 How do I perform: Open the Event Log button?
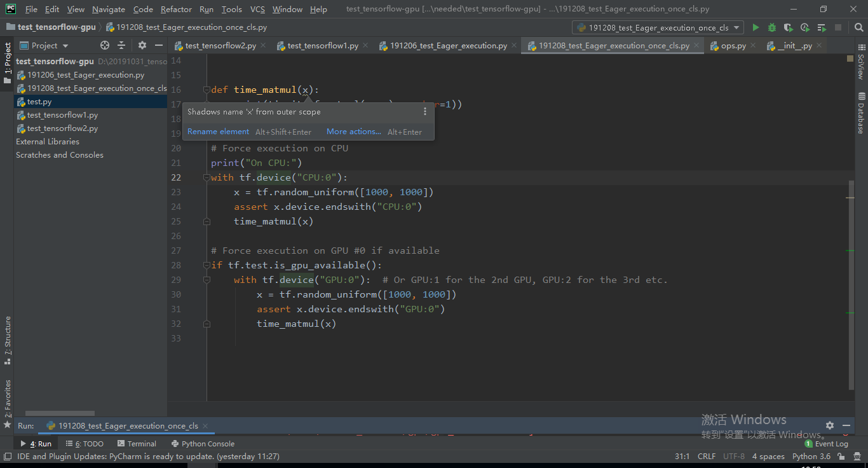tap(827, 443)
